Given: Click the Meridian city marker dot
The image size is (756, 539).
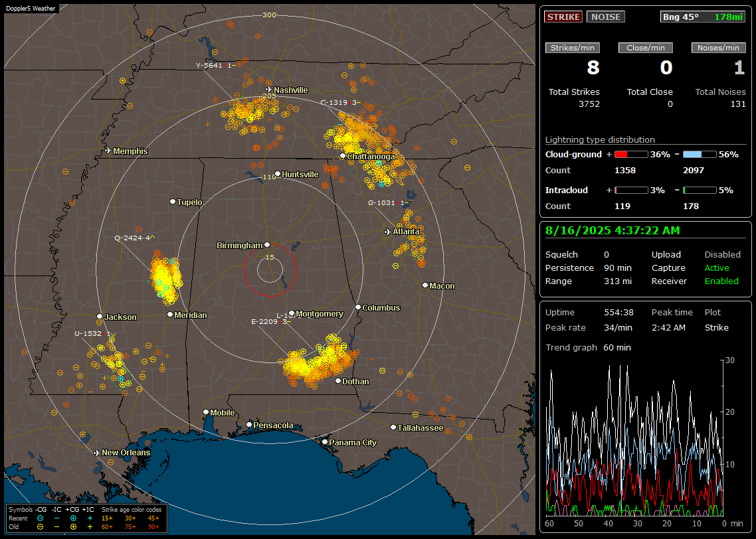Looking at the screenshot, I should coord(169,315).
